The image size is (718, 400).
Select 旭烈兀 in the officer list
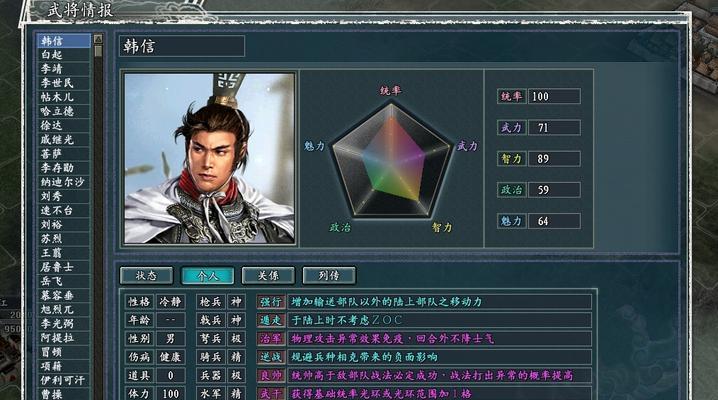64,310
